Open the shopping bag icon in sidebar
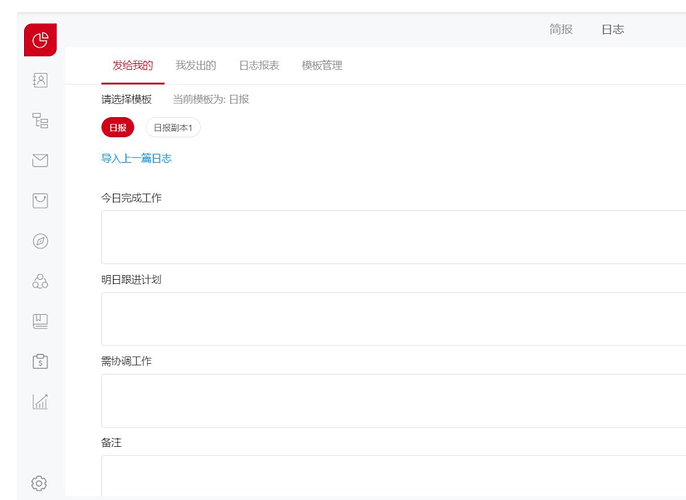The width and height of the screenshot is (686, 500). coord(40,201)
